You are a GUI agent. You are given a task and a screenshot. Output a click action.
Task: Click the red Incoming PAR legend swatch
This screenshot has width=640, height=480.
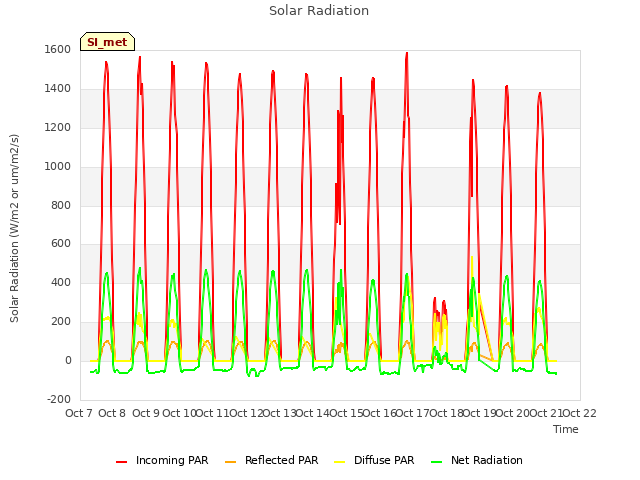(122, 462)
